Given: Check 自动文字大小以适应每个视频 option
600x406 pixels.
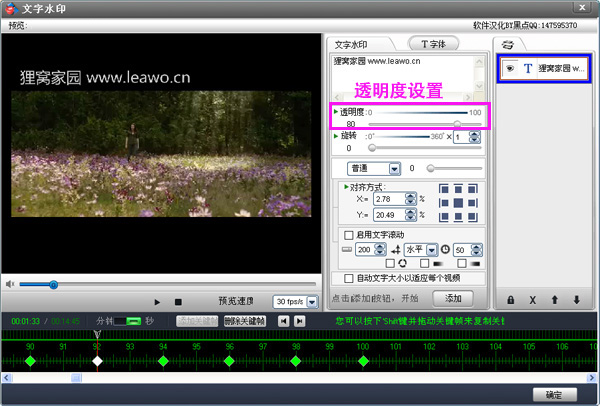Looking at the screenshot, I should [x=348, y=278].
